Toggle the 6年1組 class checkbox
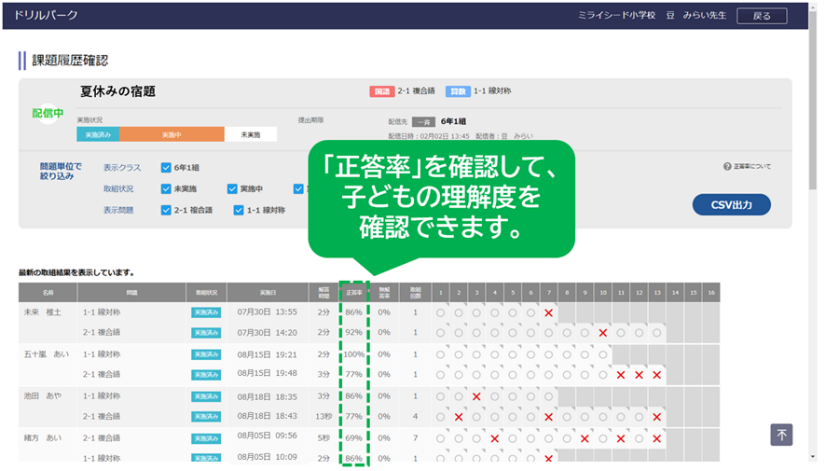This screenshot has width=826, height=471. pyautogui.click(x=166, y=167)
